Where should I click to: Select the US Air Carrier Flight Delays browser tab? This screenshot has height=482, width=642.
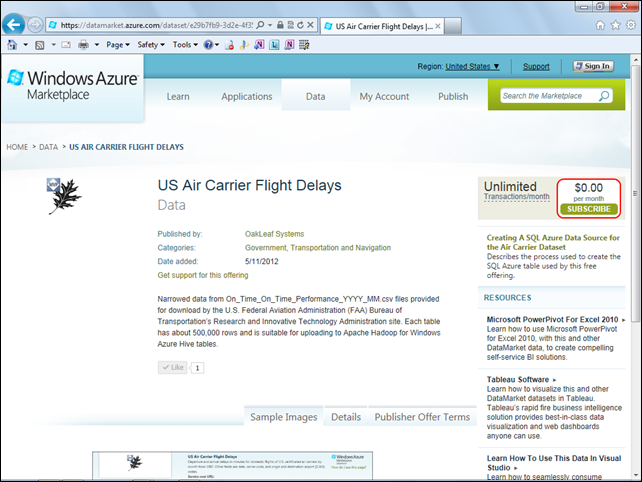380,26
